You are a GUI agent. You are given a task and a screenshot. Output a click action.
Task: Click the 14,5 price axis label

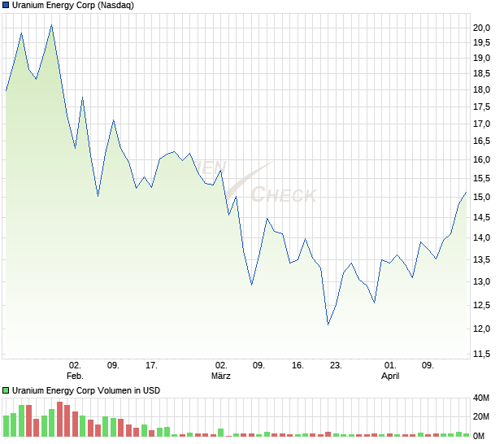point(481,217)
